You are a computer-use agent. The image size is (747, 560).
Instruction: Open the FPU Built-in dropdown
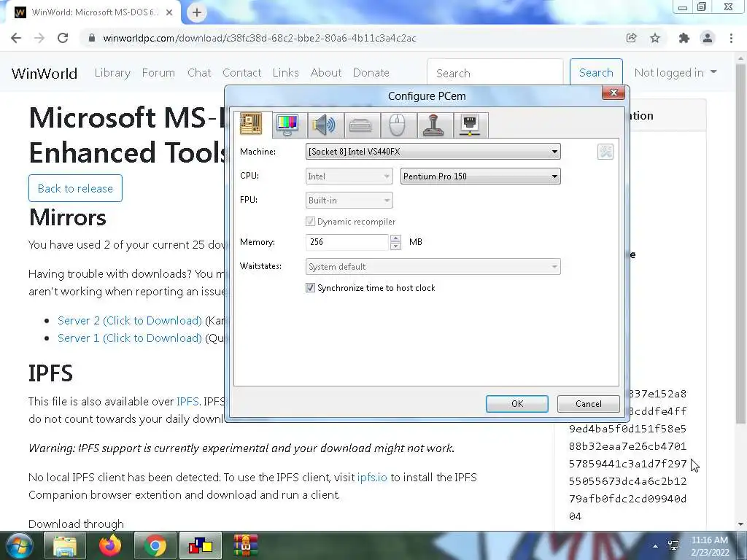(x=349, y=201)
